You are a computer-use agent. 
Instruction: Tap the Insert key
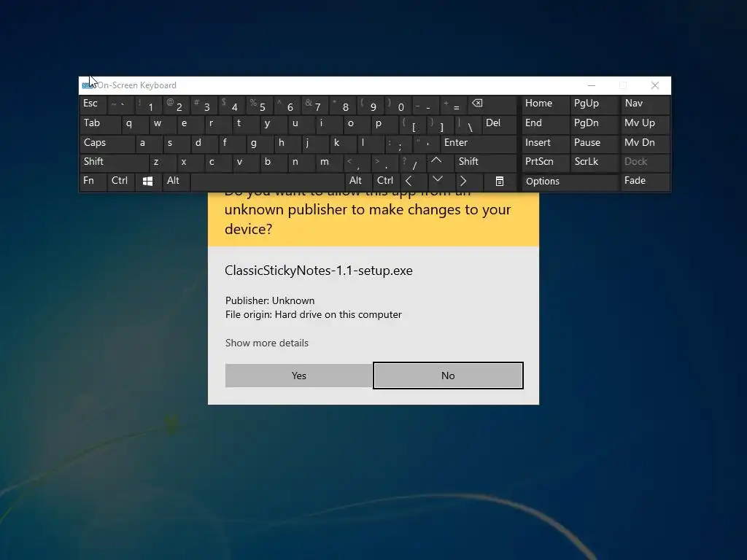[545, 144]
